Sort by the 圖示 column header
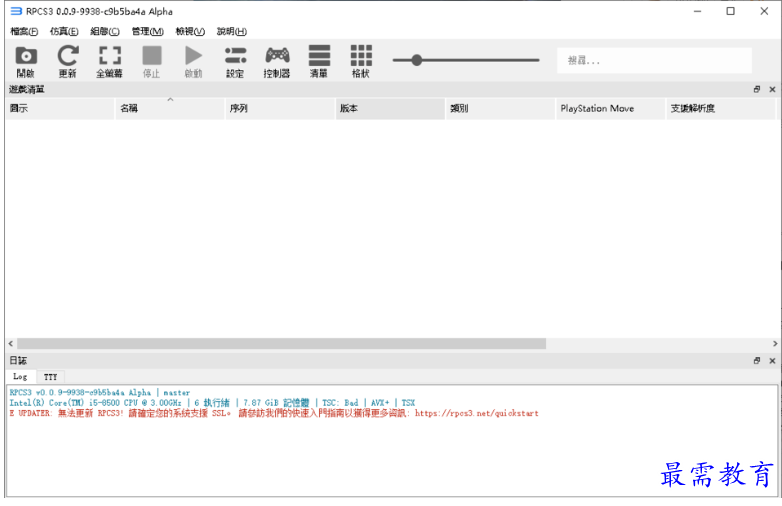The image size is (782, 506). tap(60, 109)
